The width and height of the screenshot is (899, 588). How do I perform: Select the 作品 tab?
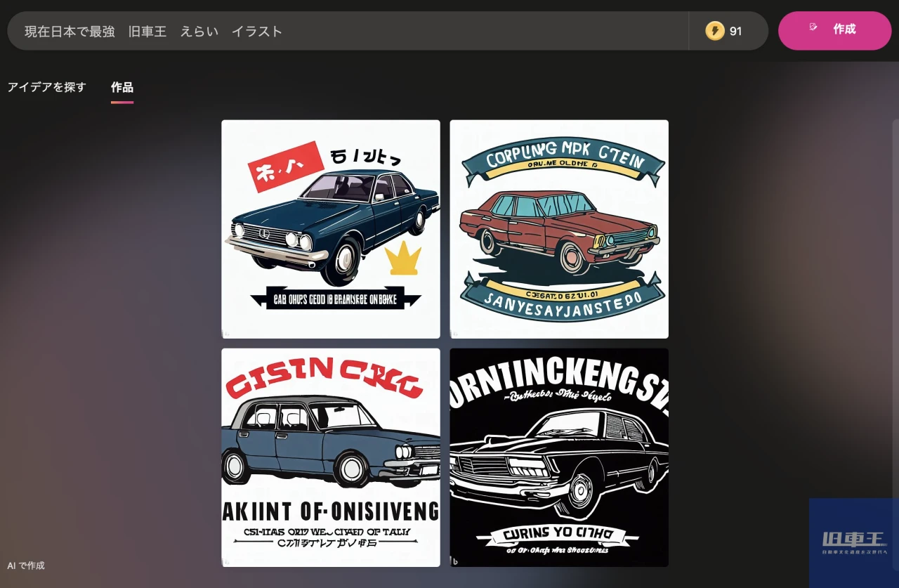[x=122, y=87]
